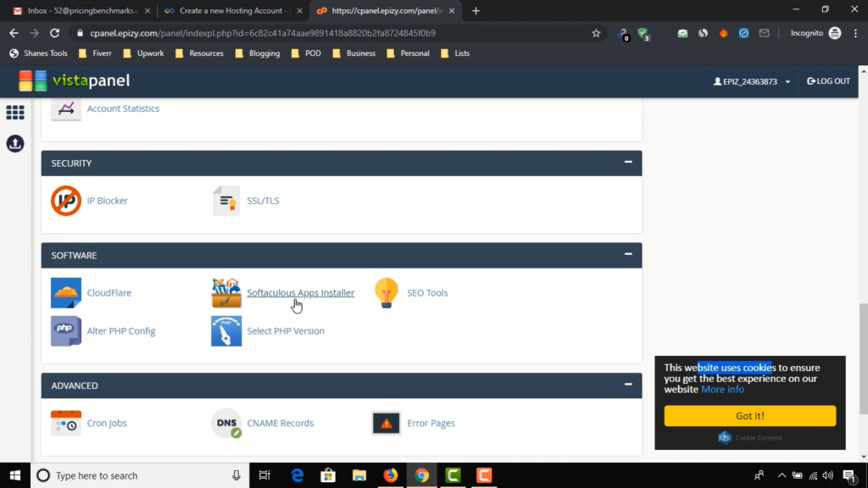Open the sidebar grid menu icon
Image resolution: width=868 pixels, height=488 pixels.
tap(15, 113)
